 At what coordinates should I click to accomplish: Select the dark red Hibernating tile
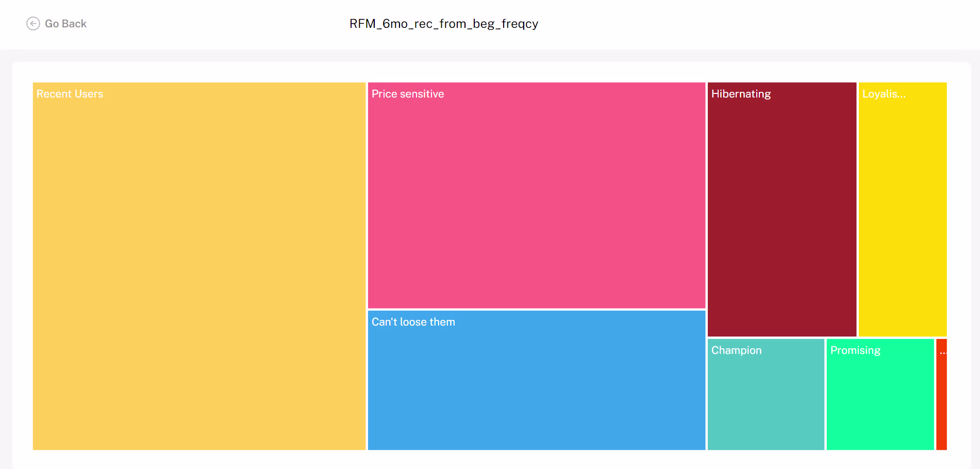point(782,217)
